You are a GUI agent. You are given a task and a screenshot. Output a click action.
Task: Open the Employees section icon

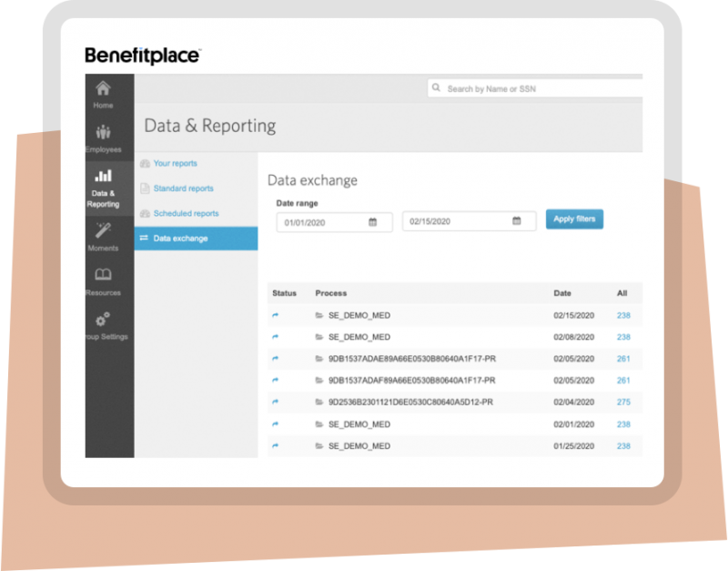tap(103, 132)
